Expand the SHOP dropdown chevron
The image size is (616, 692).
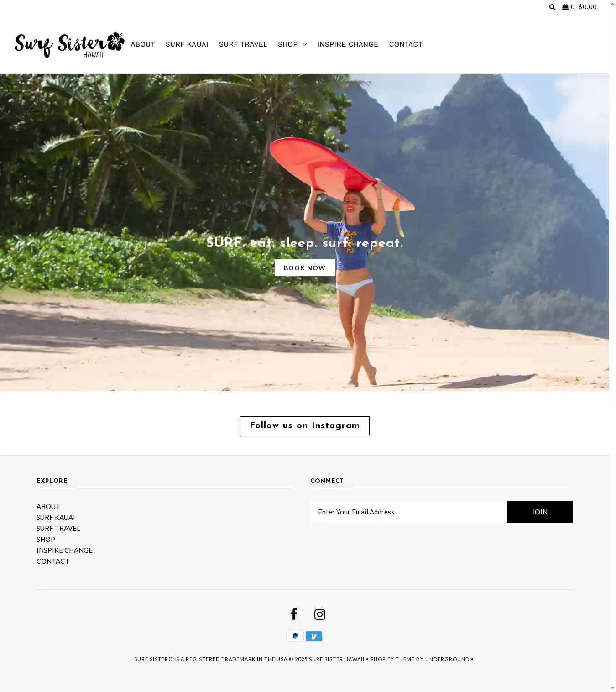(x=305, y=44)
